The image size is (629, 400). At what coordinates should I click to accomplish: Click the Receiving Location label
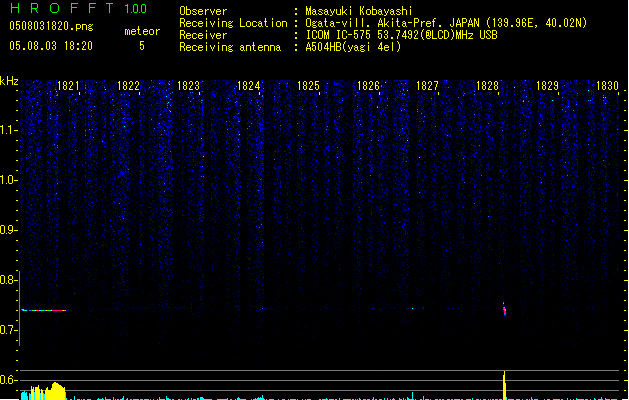tap(233, 23)
